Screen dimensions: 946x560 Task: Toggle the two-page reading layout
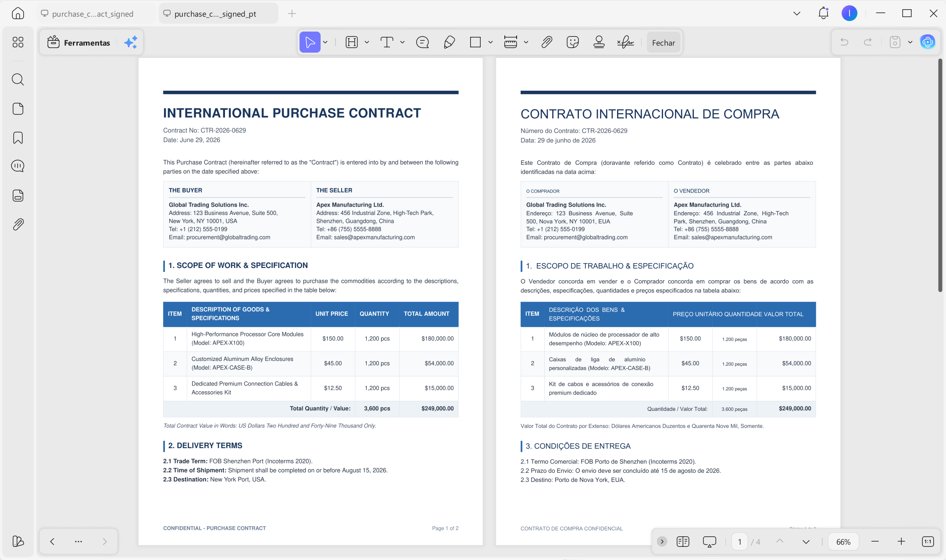click(x=683, y=542)
